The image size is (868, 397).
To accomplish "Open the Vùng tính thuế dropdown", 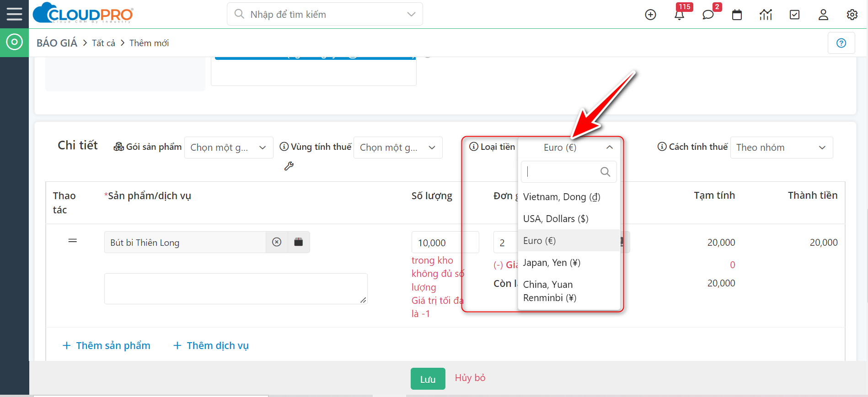I will [398, 148].
